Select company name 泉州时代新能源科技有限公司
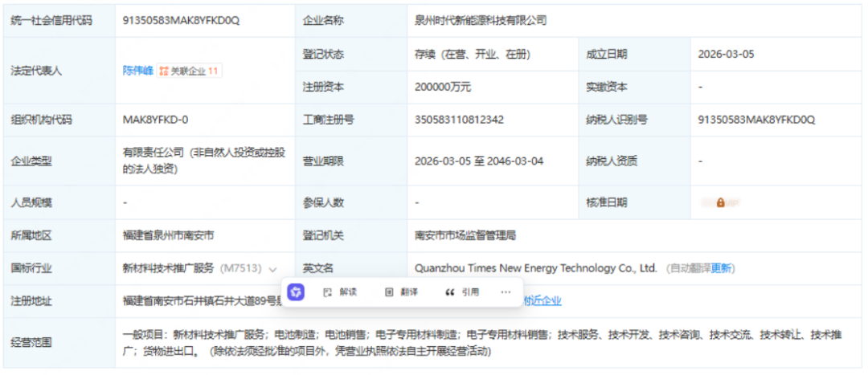This screenshot has width=868, height=375. pos(481,21)
